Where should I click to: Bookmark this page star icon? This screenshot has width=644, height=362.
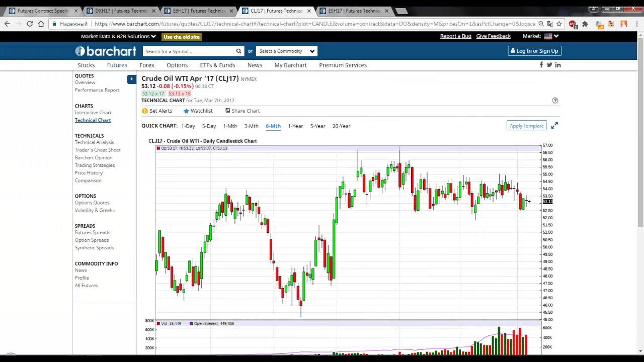(559, 24)
